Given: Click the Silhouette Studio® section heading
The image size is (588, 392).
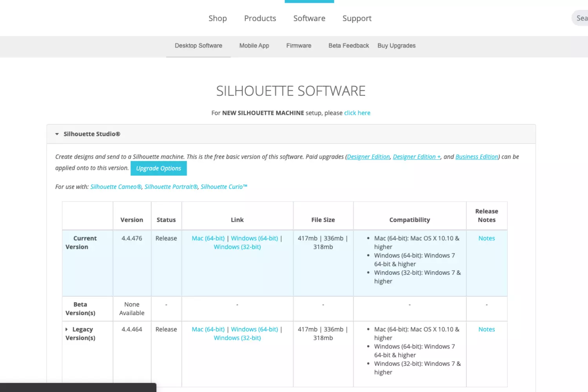Looking at the screenshot, I should 92,134.
